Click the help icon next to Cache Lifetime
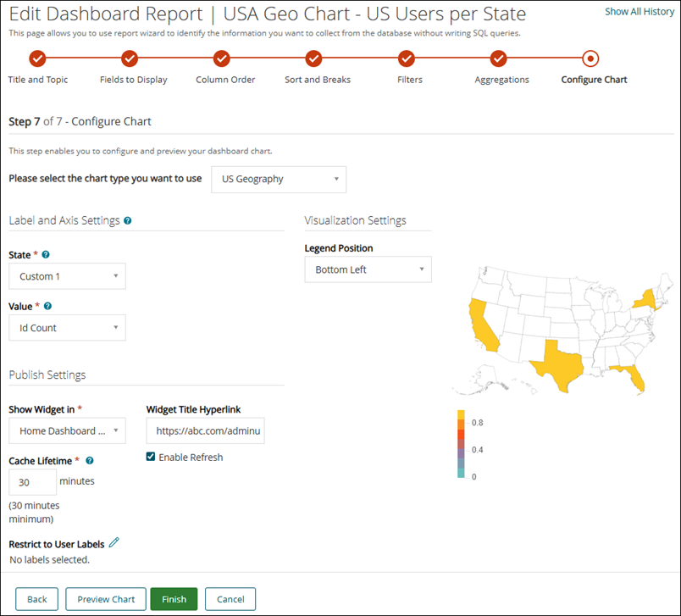Screen dimensions: 681x616 tap(90, 461)
